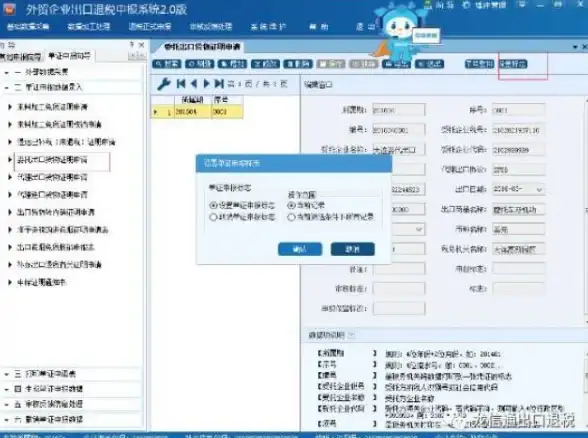This screenshot has height=438, width=588.
Task: Select the 委托出口货物证明申请 document tab
Action: [x=202, y=47]
